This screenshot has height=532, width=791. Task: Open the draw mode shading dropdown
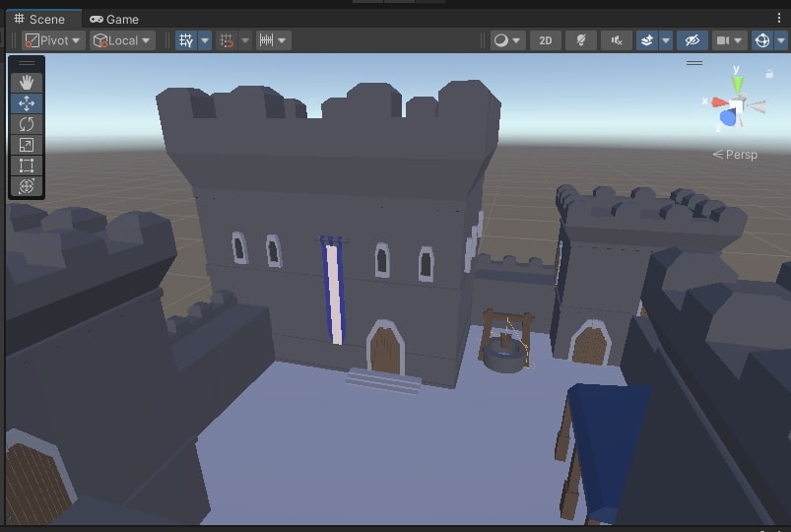507,40
